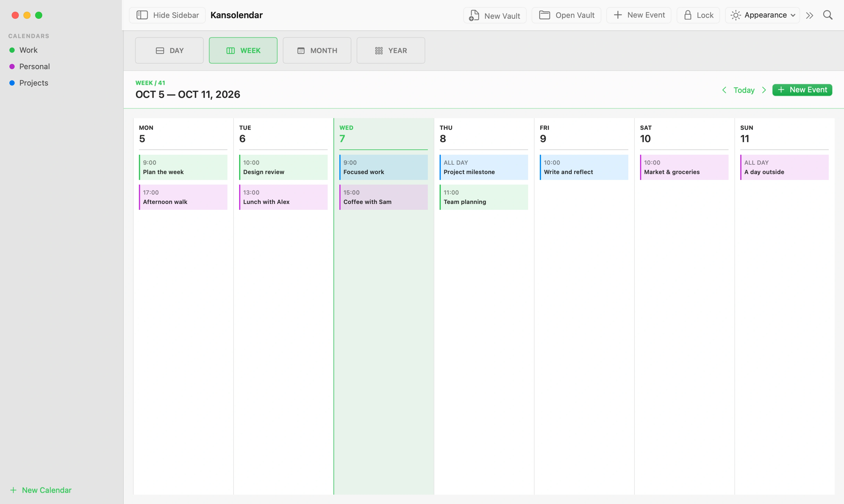The image size is (844, 504).
Task: Switch to the MONTH view tab
Action: (x=317, y=50)
